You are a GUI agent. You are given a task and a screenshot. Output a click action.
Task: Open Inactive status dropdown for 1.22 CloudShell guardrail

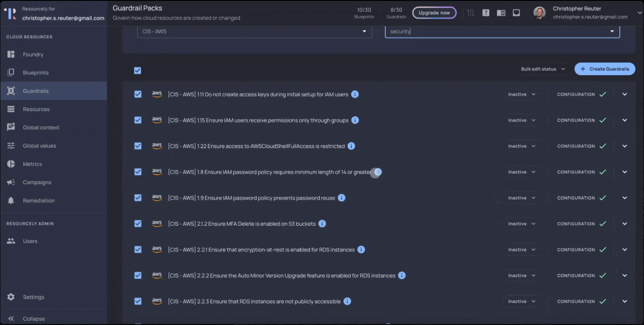[522, 146]
